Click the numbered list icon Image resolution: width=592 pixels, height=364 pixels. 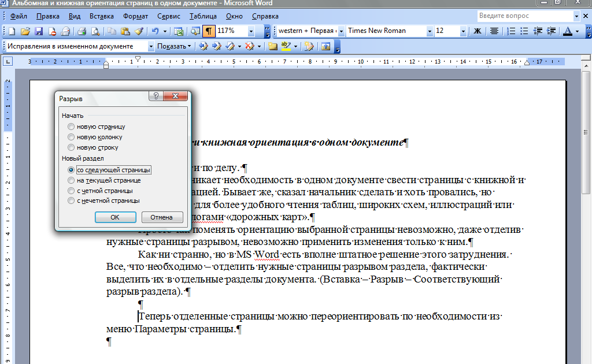click(511, 31)
